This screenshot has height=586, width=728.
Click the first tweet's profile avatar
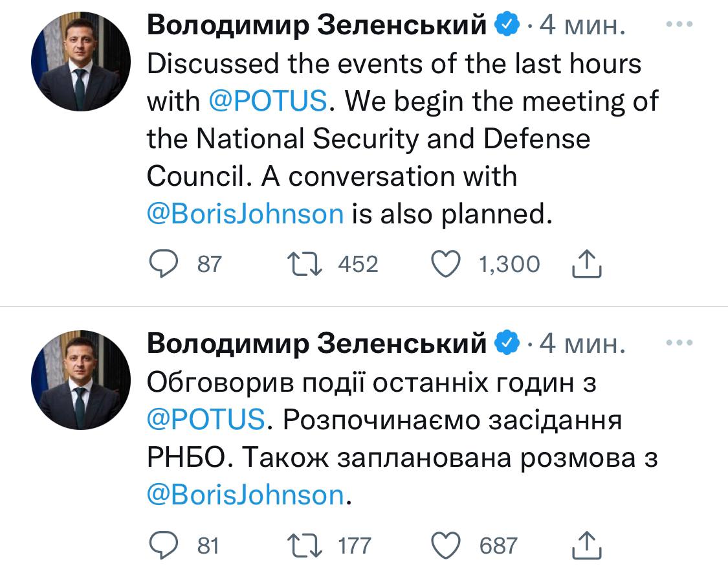coord(81,62)
